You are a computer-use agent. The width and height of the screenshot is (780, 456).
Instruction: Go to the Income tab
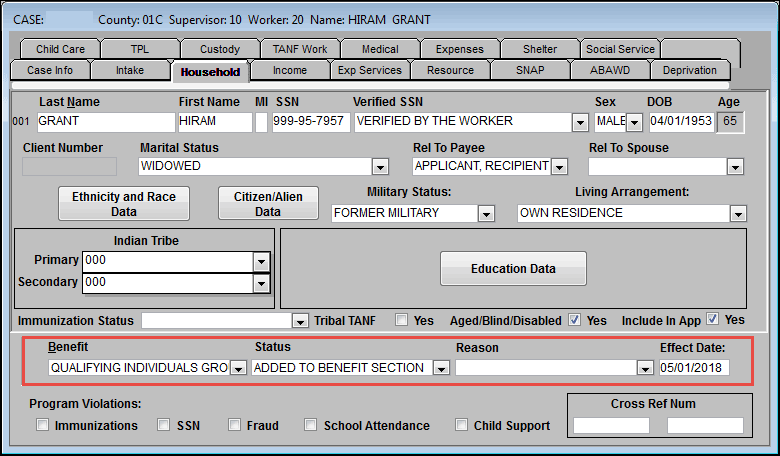point(290,70)
